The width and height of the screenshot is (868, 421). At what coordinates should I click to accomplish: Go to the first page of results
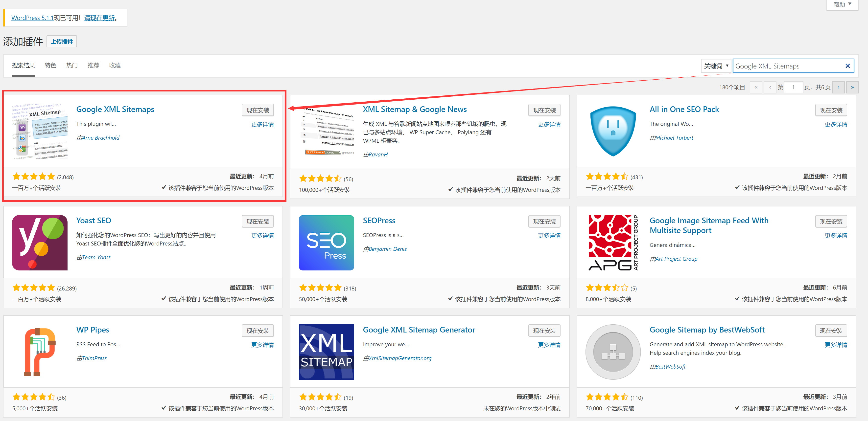click(756, 87)
